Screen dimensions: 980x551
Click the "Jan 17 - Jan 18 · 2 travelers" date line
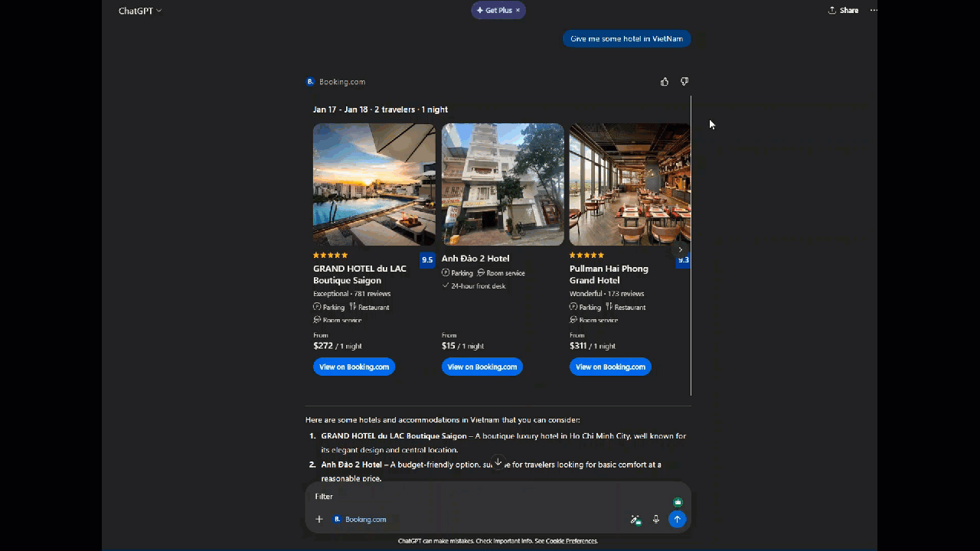coord(381,109)
